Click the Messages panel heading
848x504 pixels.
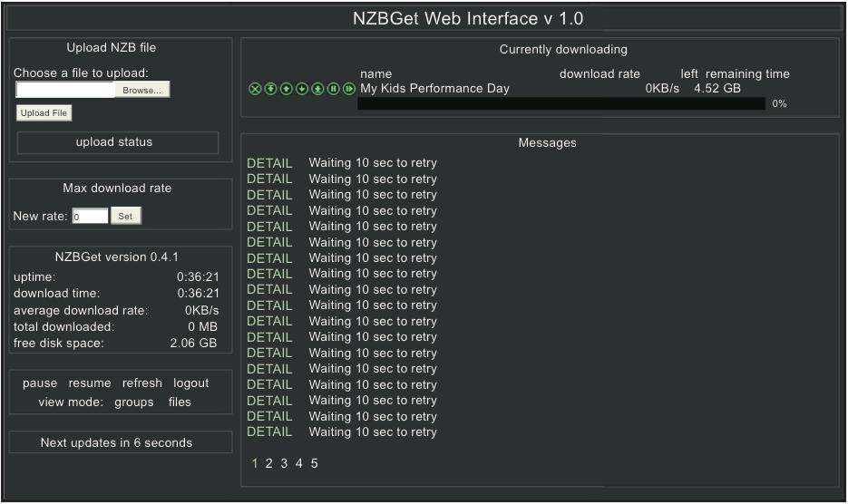click(x=547, y=142)
